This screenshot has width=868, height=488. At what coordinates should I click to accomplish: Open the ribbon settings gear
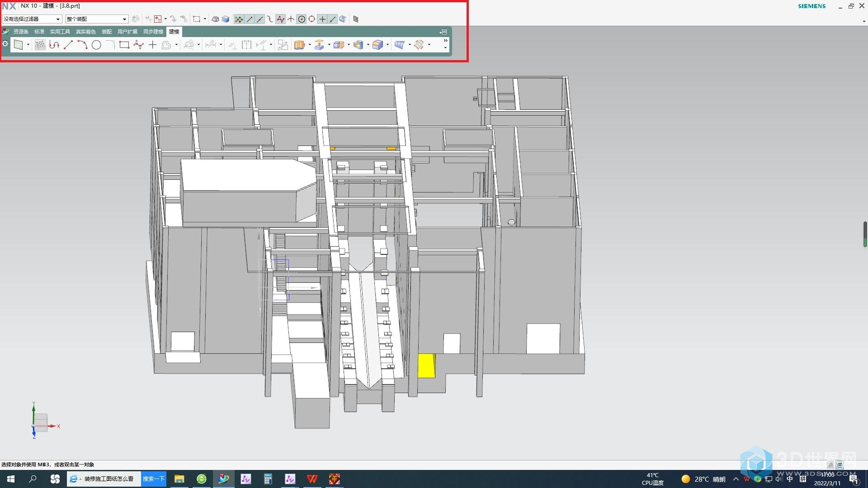coord(5,43)
